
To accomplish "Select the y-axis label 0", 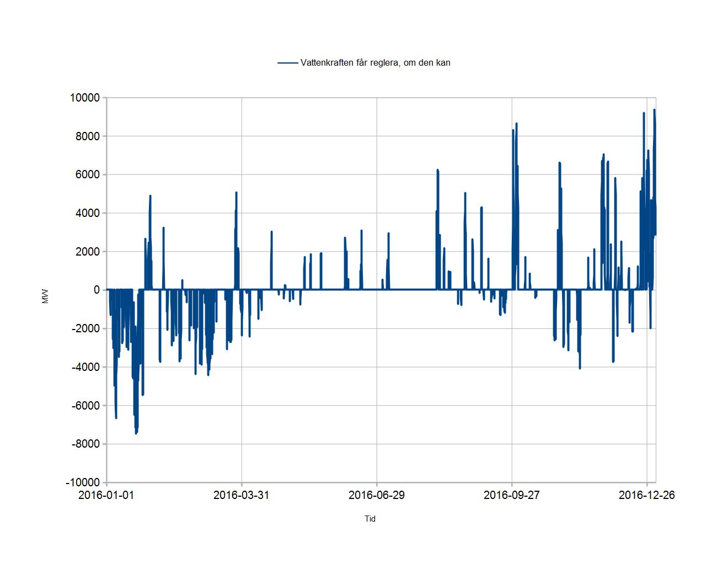I will point(97,290).
